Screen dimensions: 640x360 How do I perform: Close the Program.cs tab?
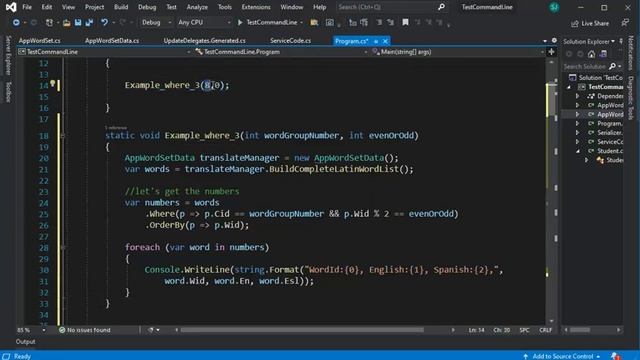(385, 41)
